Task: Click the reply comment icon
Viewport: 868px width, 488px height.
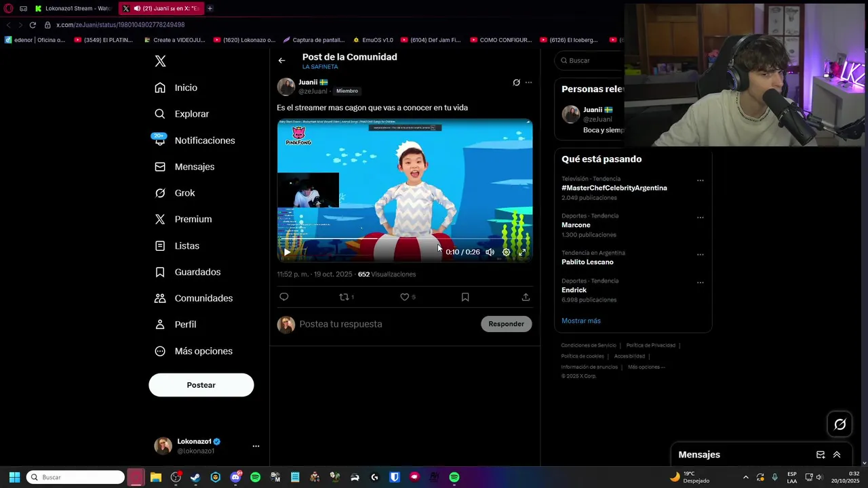Action: (x=284, y=297)
